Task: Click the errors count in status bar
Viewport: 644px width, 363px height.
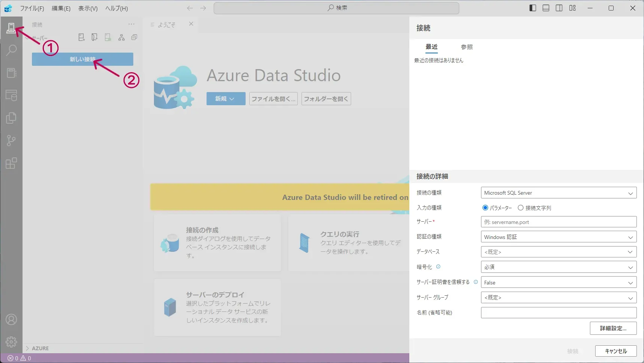Action: point(13,358)
